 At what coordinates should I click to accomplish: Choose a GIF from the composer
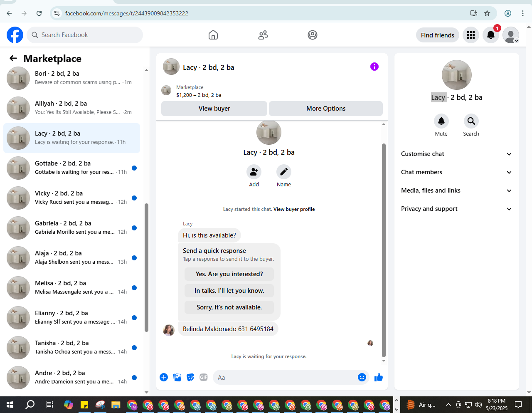click(x=204, y=377)
